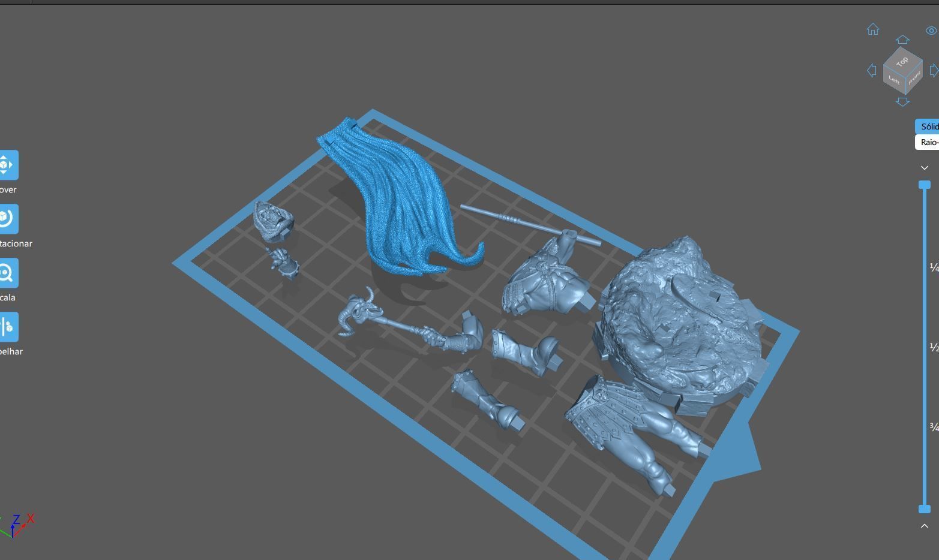939x560 pixels.
Task: Snap to the Top face of view cube
Action: pos(902,61)
